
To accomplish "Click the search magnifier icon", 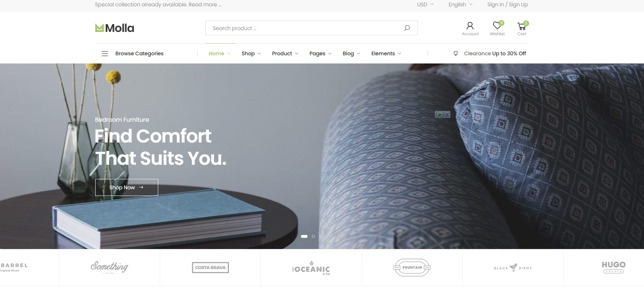I will 407,28.
